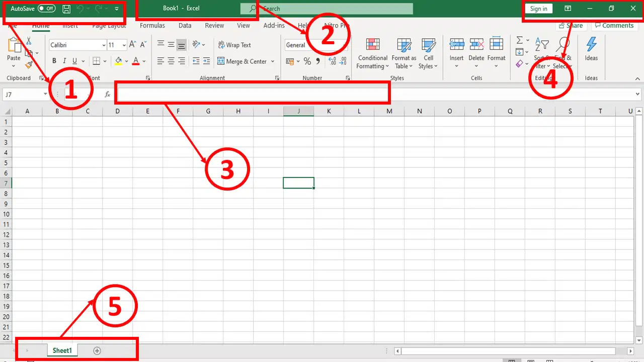The height and width of the screenshot is (362, 644).
Task: Apply Percent Style format
Action: [x=307, y=61]
